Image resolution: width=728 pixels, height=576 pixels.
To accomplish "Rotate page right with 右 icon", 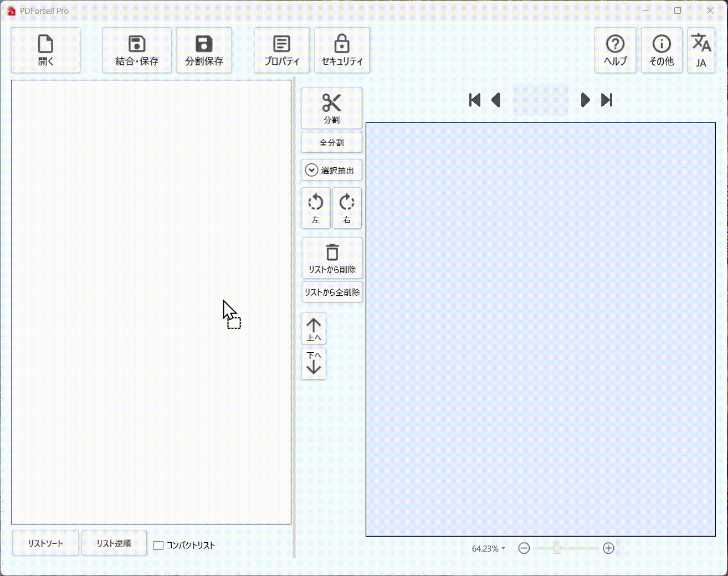I will click(347, 208).
